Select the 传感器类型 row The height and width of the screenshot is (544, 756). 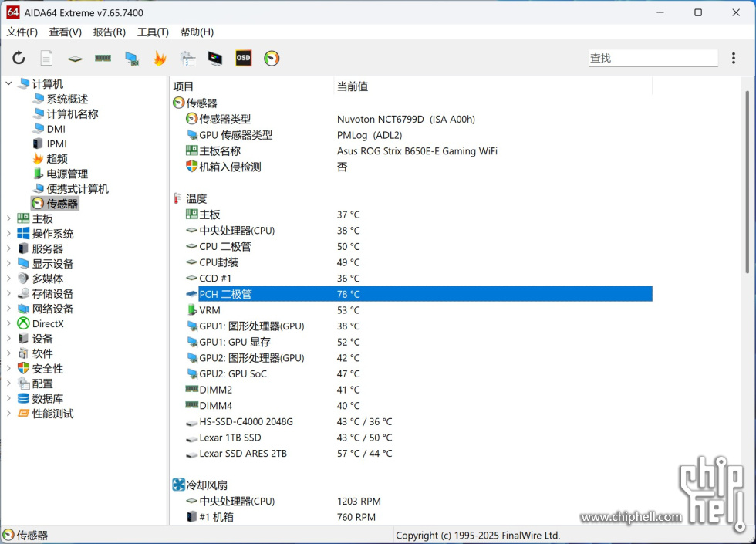[418, 119]
